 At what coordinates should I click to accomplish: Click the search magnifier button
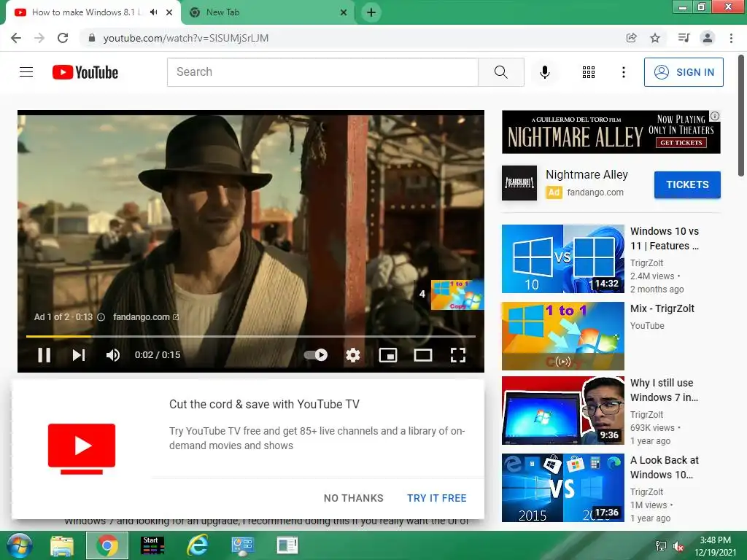tap(500, 72)
